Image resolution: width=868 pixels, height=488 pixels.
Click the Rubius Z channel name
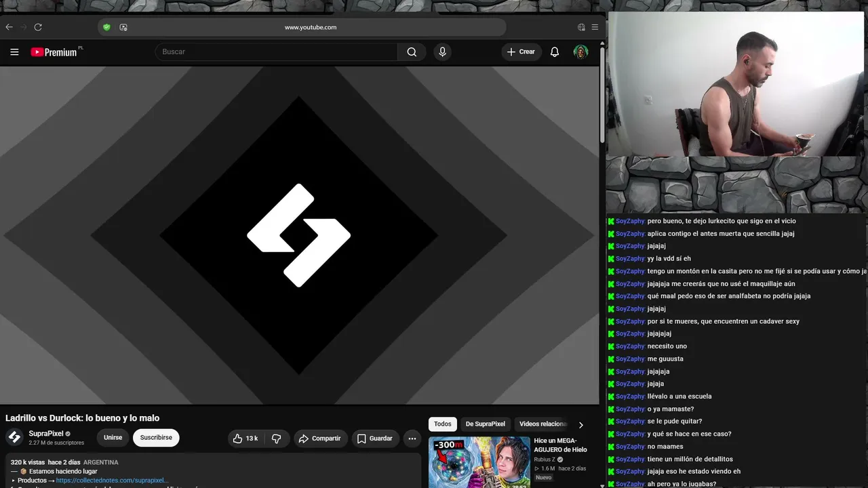[x=545, y=460]
